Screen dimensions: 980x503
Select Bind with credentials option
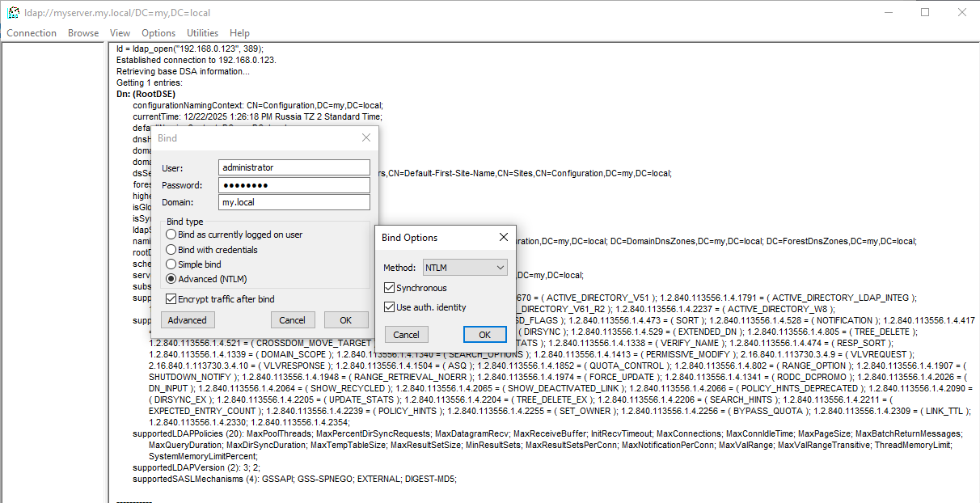[x=171, y=250]
